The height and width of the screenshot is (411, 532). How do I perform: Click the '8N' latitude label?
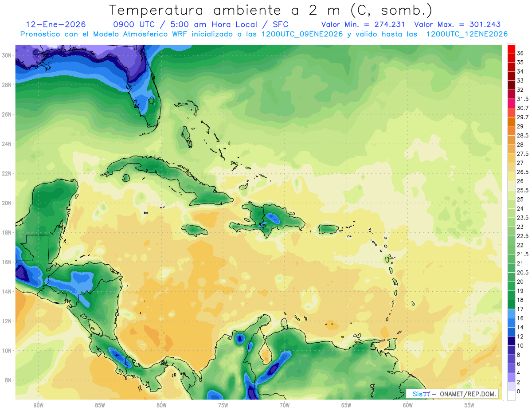click(9, 380)
